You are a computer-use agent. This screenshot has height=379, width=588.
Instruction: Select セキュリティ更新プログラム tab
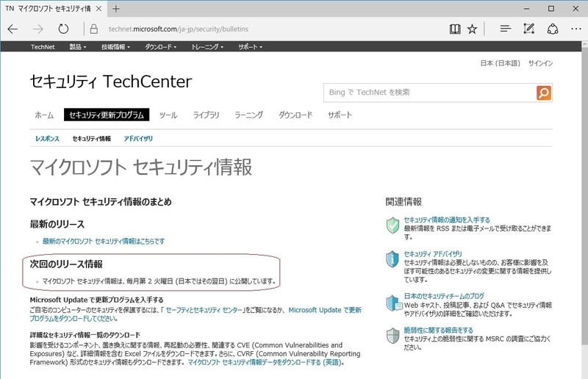pos(107,115)
